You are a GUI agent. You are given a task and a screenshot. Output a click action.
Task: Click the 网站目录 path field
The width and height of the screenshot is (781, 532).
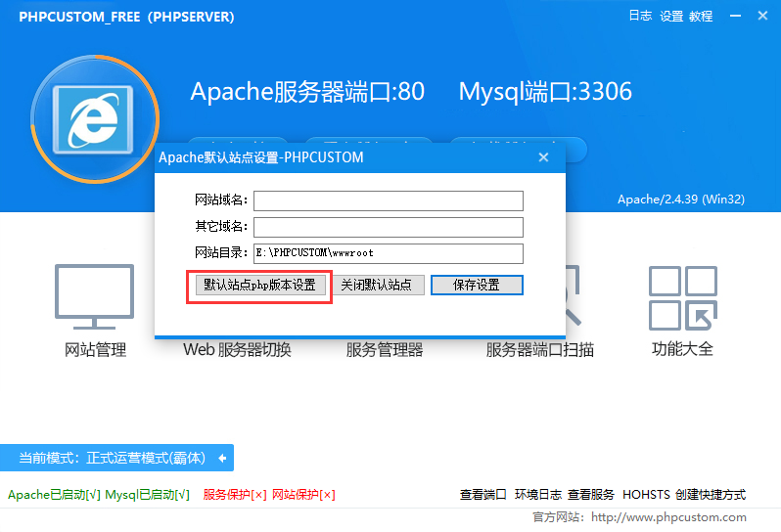pyautogui.click(x=389, y=253)
